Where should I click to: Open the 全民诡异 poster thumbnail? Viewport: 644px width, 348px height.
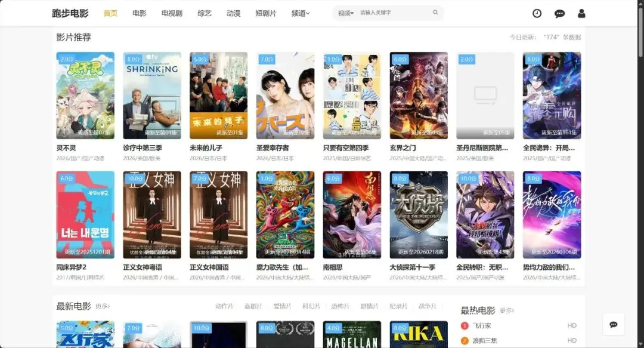tap(552, 96)
